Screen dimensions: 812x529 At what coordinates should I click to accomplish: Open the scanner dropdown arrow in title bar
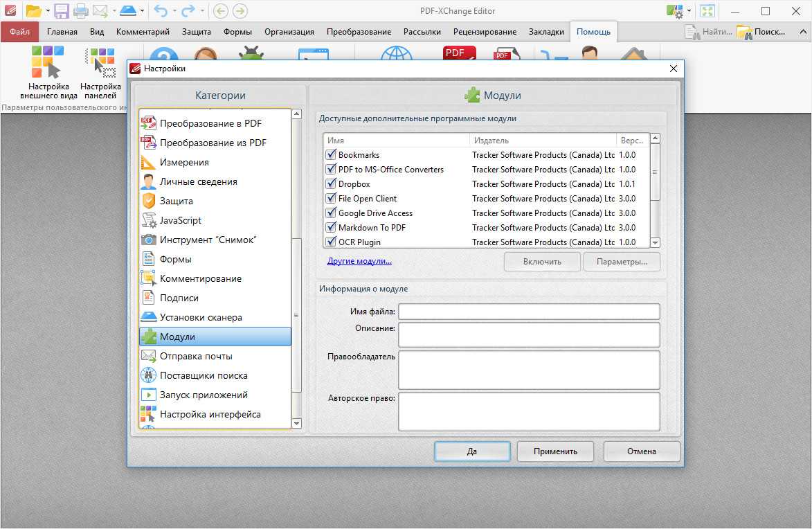click(x=142, y=11)
